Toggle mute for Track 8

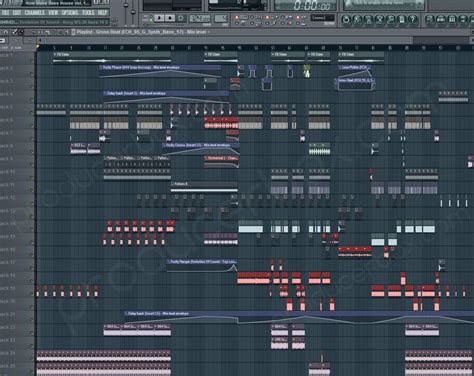(31, 151)
